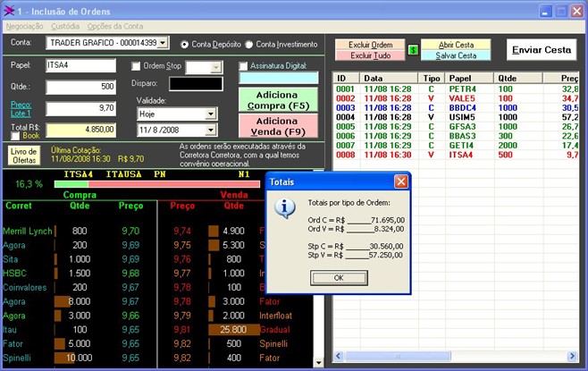
Task: Close the Totais dialog with X
Action: (x=401, y=182)
